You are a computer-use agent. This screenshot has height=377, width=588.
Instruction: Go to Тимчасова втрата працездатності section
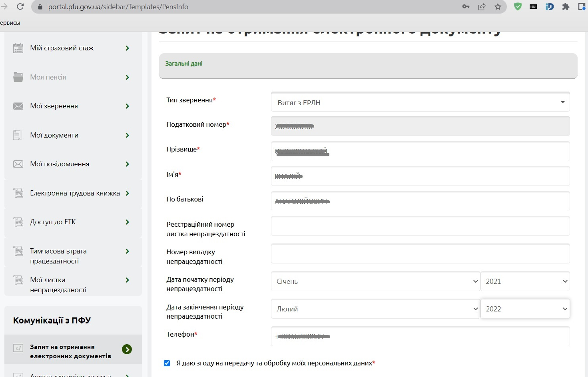[58, 256]
